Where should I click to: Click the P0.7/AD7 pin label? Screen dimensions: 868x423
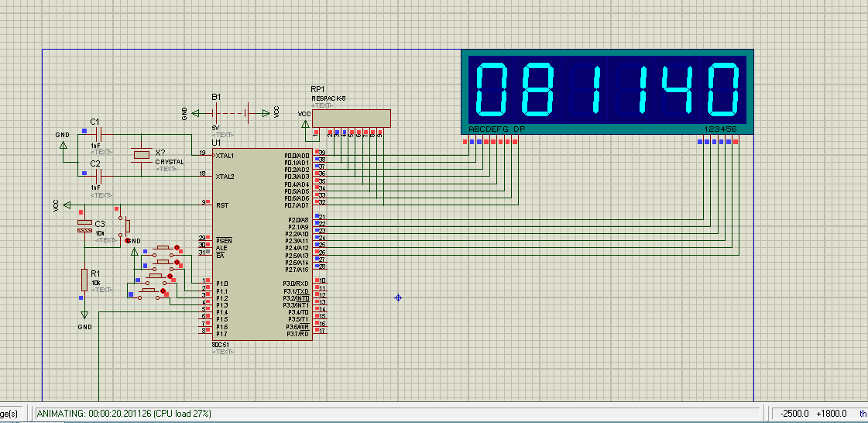coord(297,205)
